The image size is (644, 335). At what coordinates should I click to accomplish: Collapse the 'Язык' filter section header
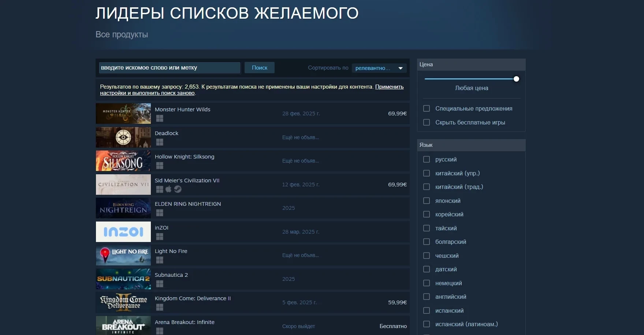tap(471, 145)
